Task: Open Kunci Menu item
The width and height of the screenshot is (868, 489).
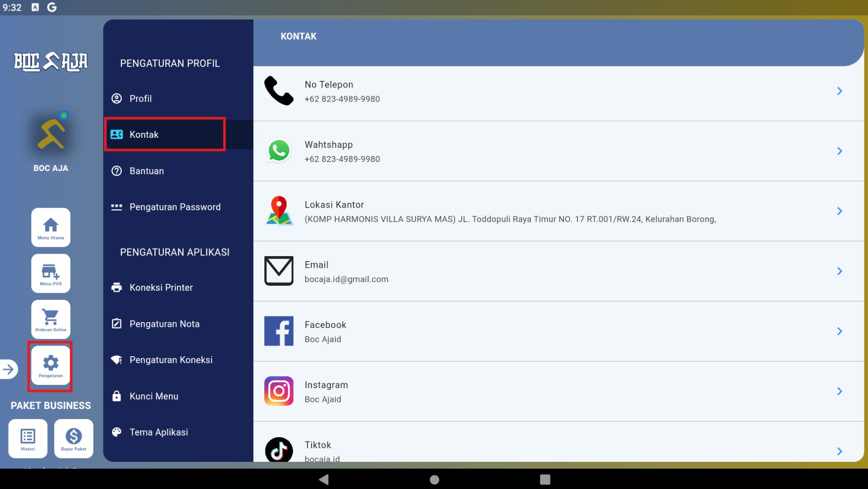Action: (x=178, y=396)
